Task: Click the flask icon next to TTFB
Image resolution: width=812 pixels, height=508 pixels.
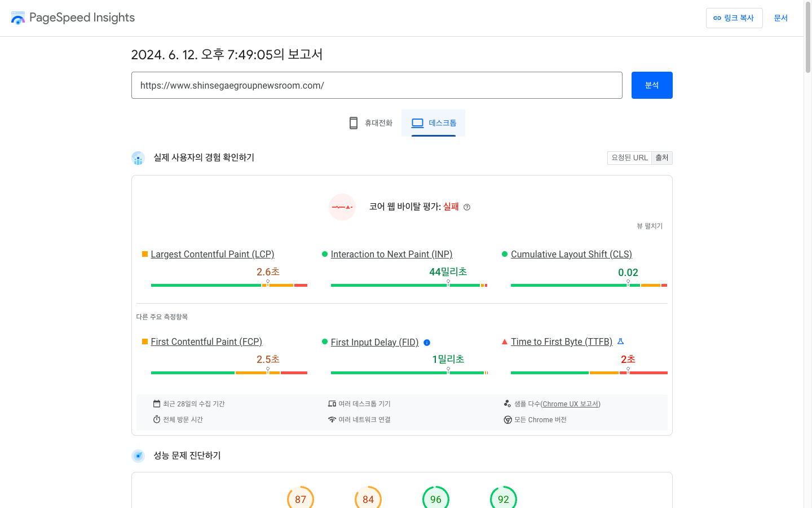Action: coord(620,341)
